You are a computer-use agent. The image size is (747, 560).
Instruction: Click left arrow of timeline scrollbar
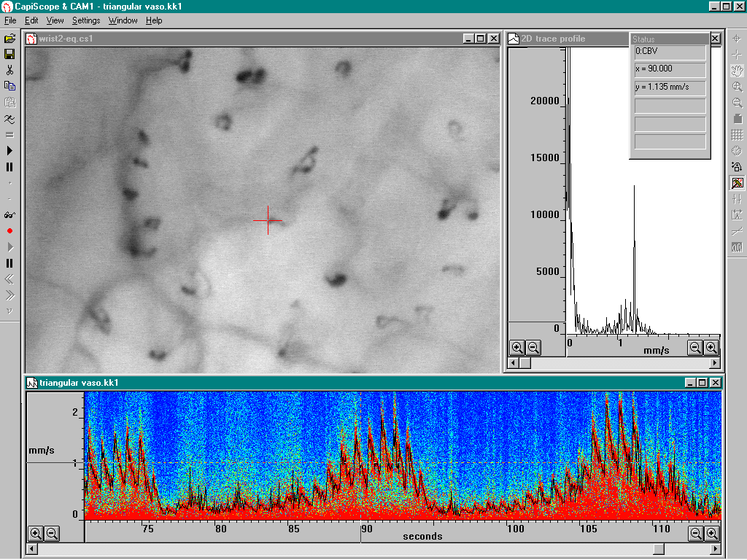[x=31, y=549]
